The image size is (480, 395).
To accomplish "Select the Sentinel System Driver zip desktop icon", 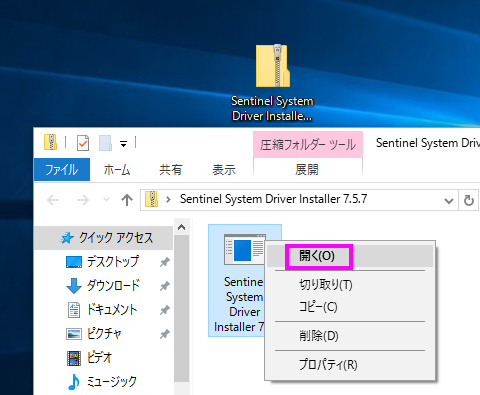I will (272, 83).
